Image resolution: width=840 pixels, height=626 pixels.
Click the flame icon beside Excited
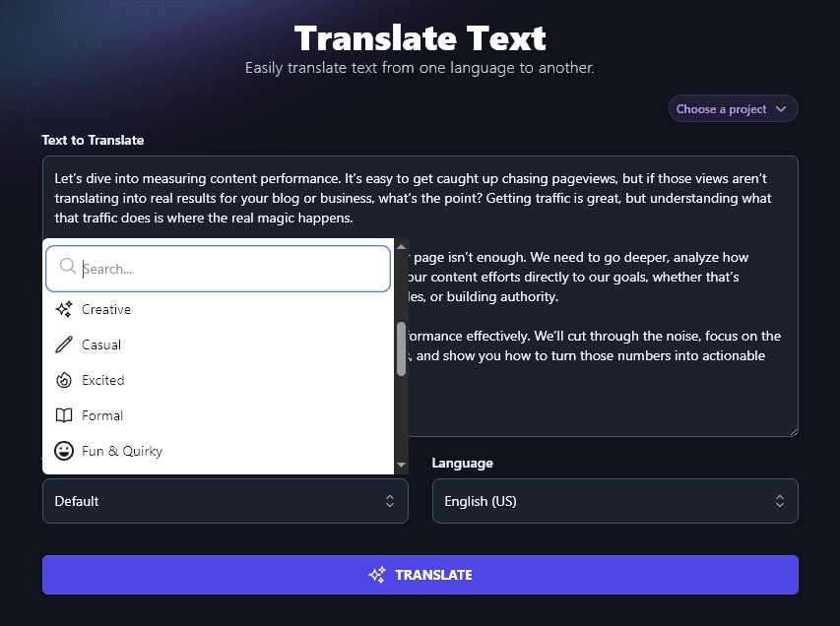coord(64,380)
